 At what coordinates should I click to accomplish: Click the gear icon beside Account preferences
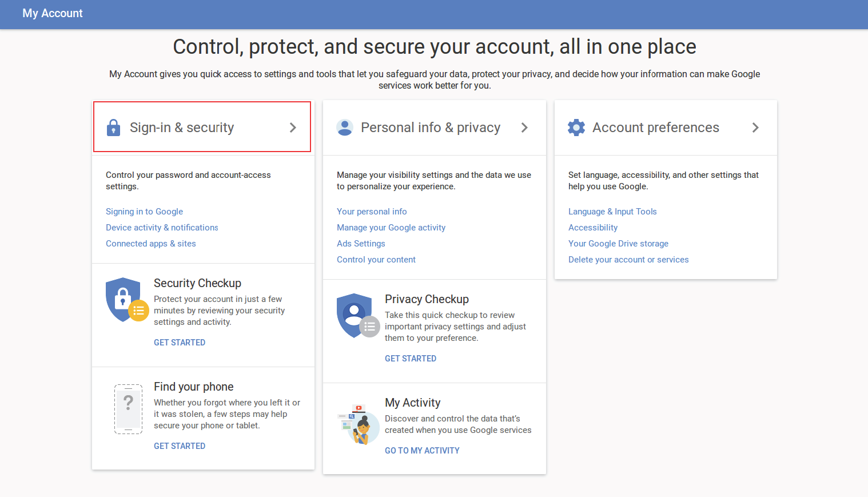tap(576, 128)
